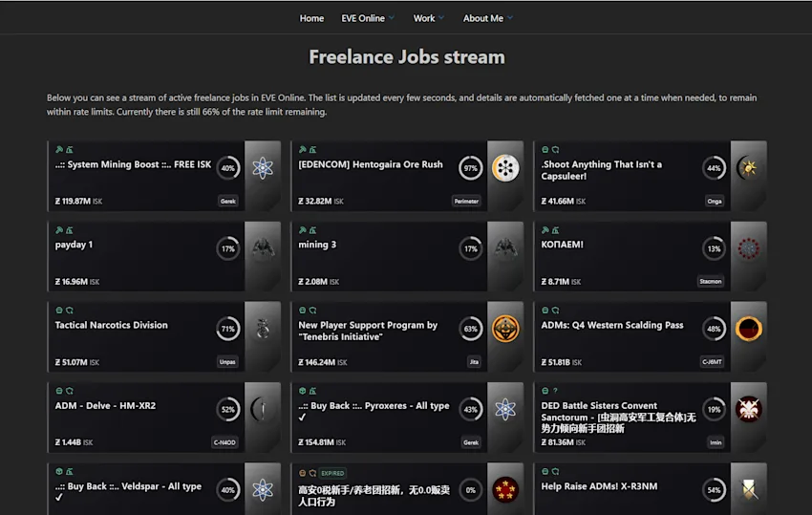Click 71% progress ring on Tactical Narcotics Division

[x=228, y=329]
